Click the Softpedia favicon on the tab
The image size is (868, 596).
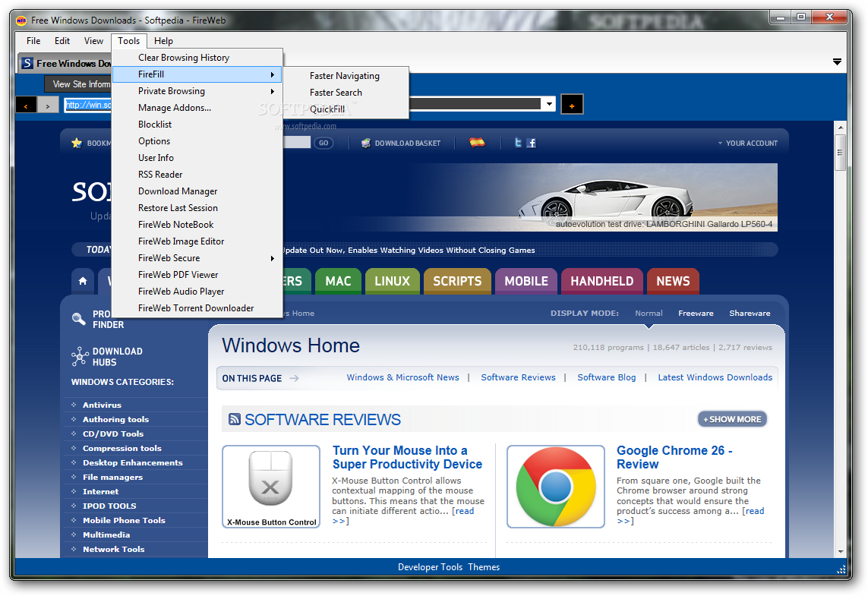click(27, 63)
